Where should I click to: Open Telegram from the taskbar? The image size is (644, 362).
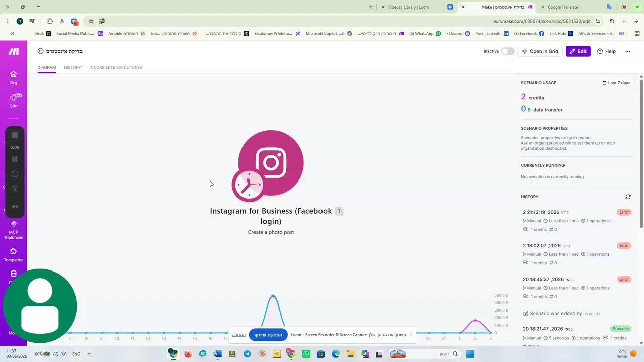click(247, 354)
